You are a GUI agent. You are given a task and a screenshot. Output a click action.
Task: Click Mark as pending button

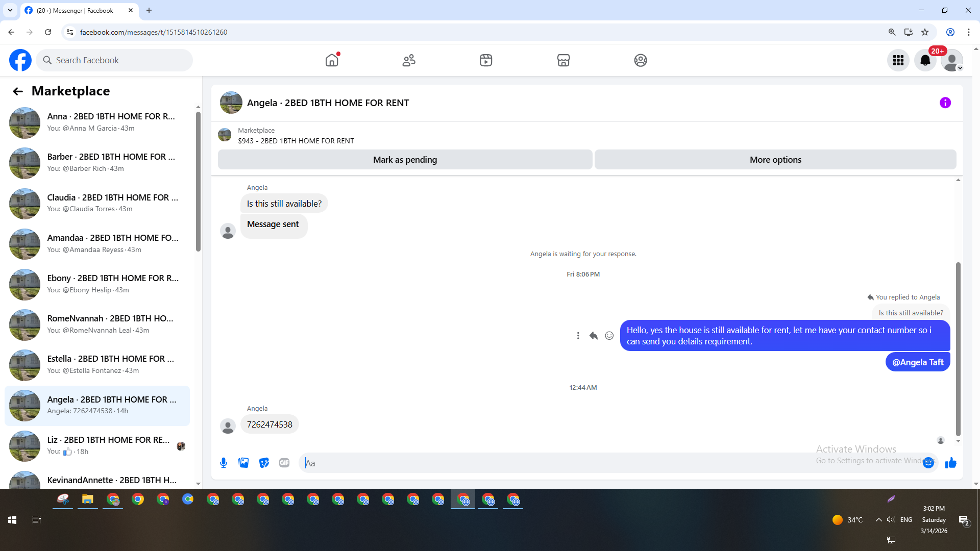[x=405, y=160]
